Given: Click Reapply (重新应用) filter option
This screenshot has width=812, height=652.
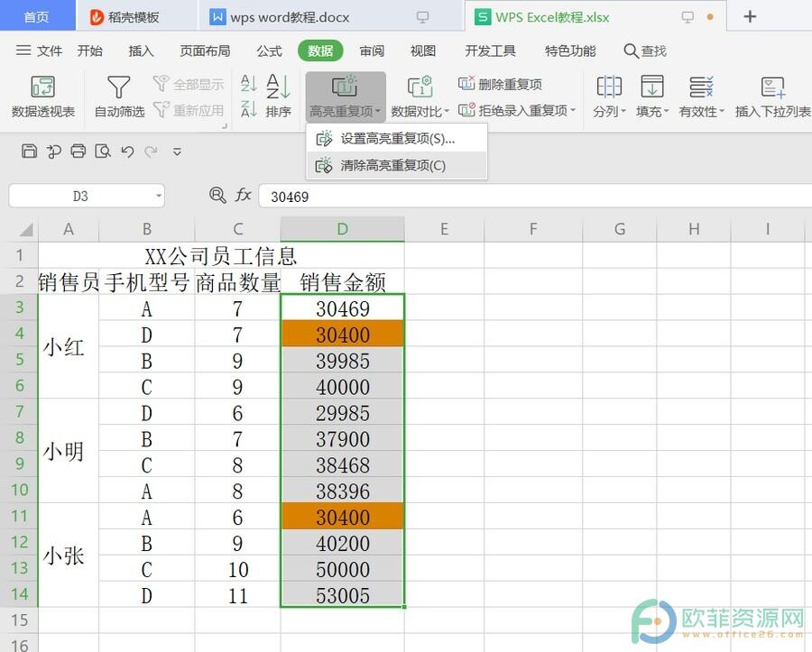Looking at the screenshot, I should [x=189, y=110].
